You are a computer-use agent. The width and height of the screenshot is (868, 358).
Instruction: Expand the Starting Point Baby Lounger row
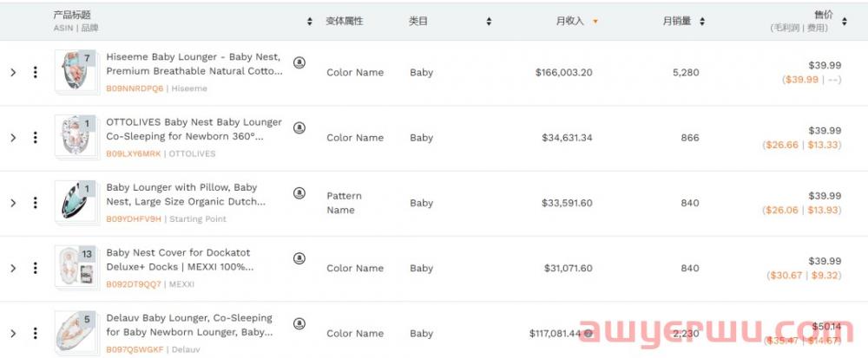[13, 203]
